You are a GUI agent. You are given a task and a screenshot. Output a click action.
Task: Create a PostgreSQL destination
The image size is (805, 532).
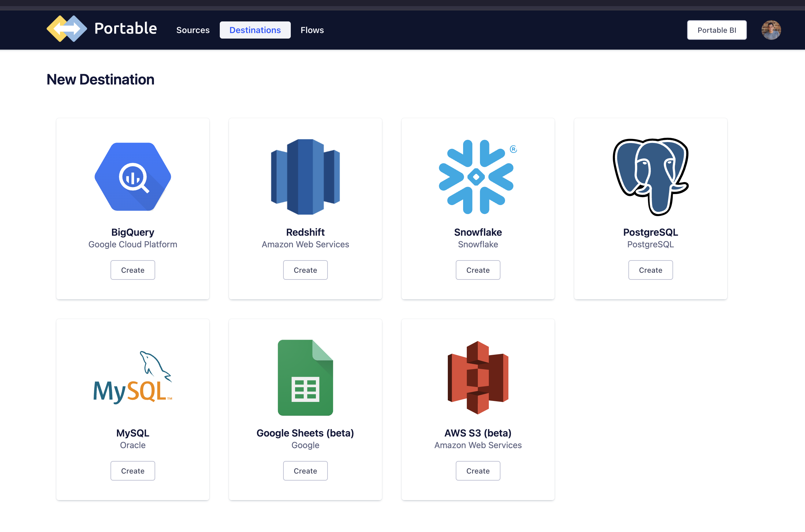coord(650,270)
